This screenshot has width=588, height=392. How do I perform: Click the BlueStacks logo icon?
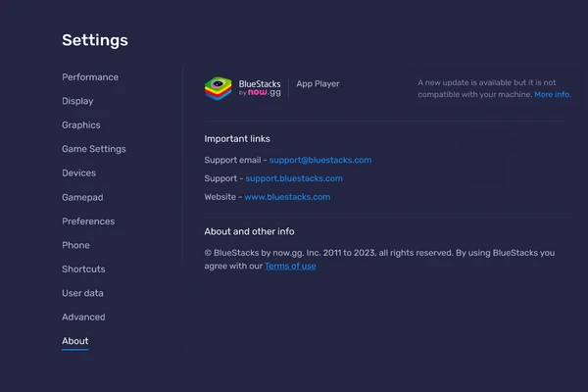[218, 88]
